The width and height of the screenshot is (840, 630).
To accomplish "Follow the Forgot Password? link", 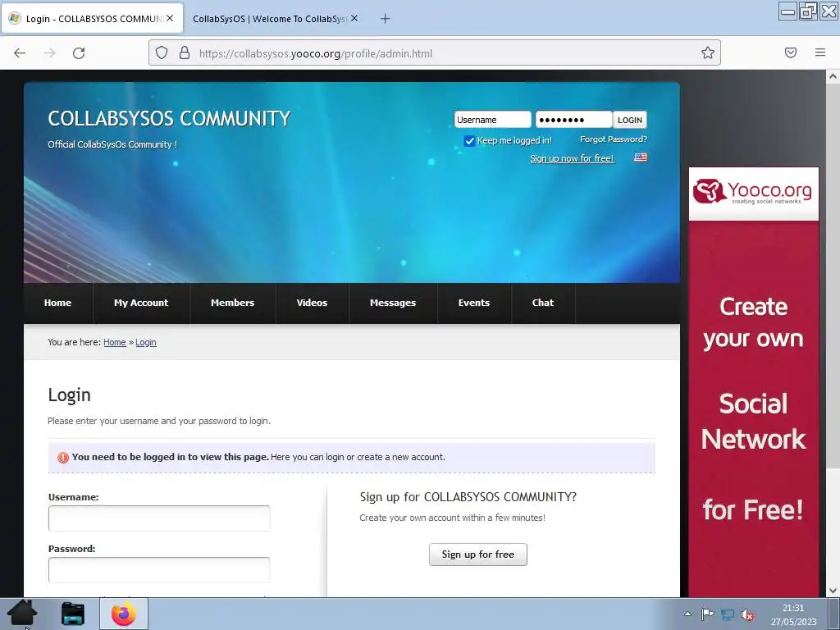I will (614, 139).
